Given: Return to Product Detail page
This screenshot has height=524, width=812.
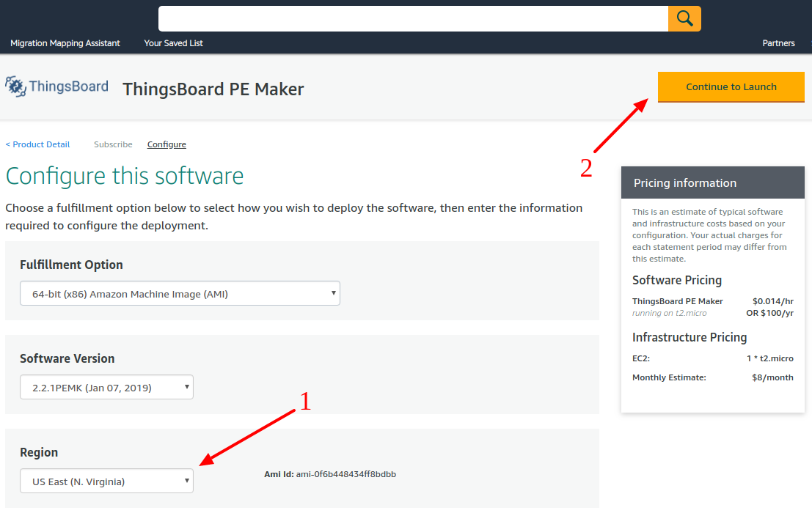Looking at the screenshot, I should pos(38,144).
